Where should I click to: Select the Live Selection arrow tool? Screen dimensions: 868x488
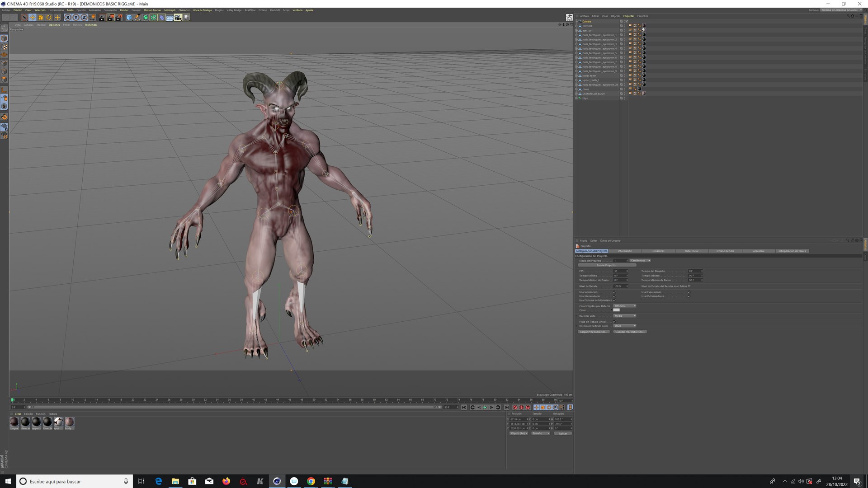click(24, 17)
